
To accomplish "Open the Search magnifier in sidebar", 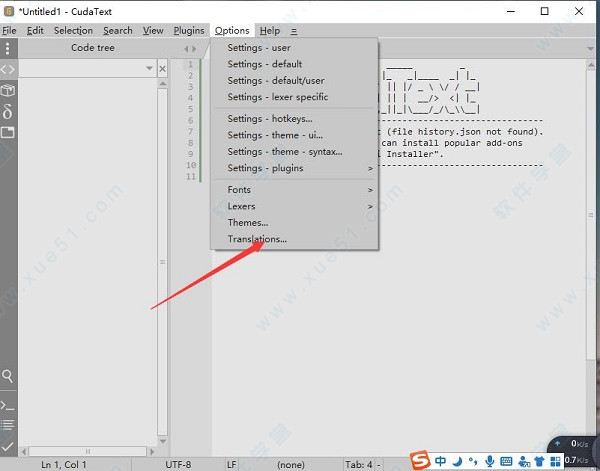I will pos(7,376).
